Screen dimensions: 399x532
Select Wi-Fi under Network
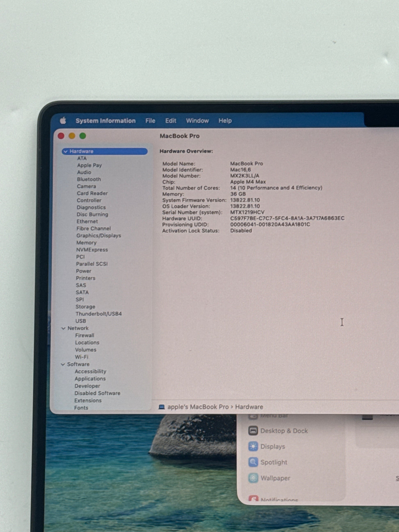82,357
